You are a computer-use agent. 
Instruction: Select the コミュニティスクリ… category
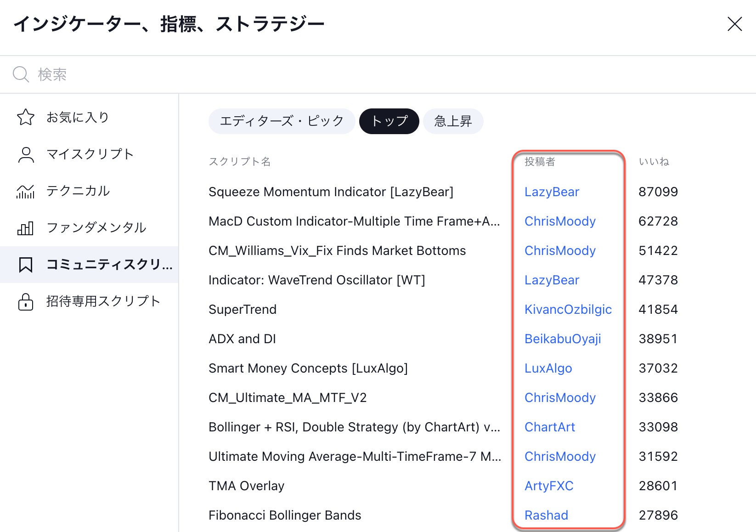[89, 265]
